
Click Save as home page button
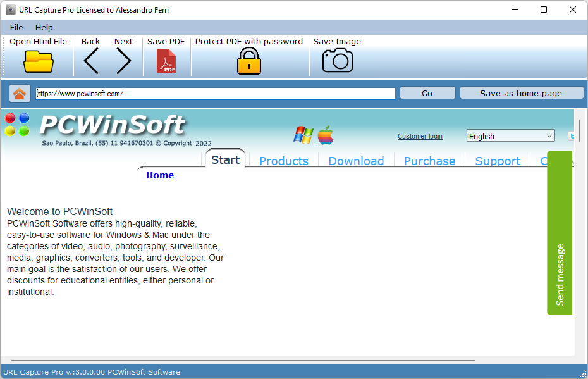point(521,93)
